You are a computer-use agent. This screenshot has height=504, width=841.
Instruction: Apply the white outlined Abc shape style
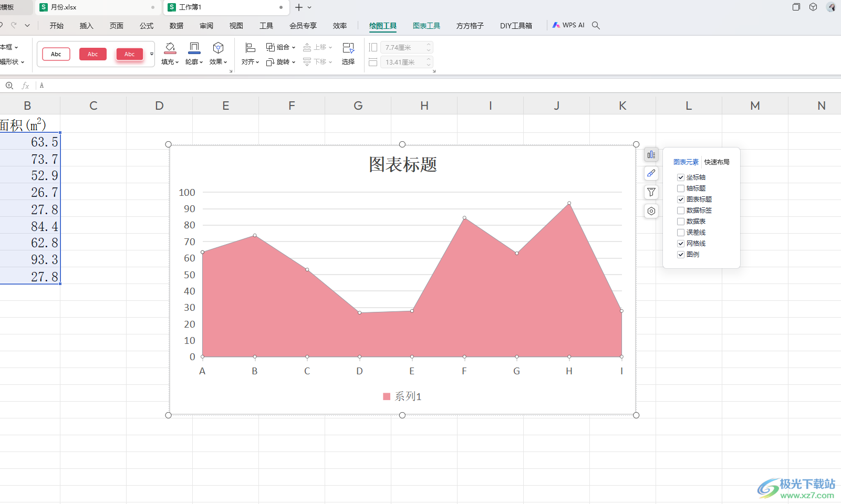pyautogui.click(x=56, y=54)
